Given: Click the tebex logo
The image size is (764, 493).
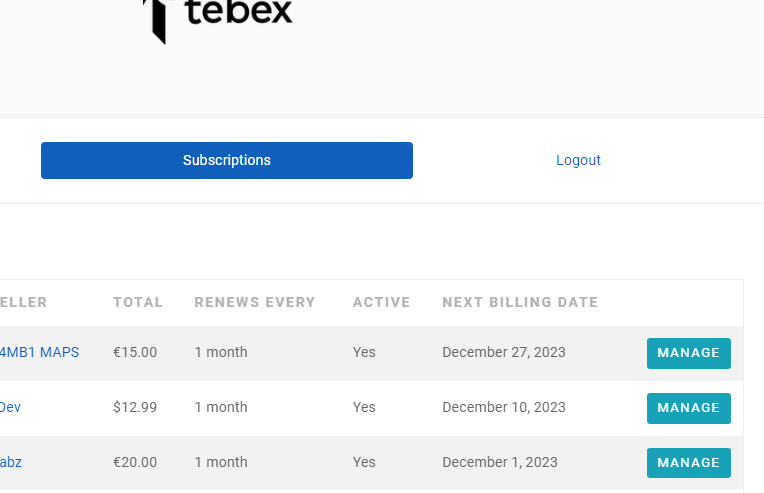Looking at the screenshot, I should pyautogui.click(x=218, y=19).
